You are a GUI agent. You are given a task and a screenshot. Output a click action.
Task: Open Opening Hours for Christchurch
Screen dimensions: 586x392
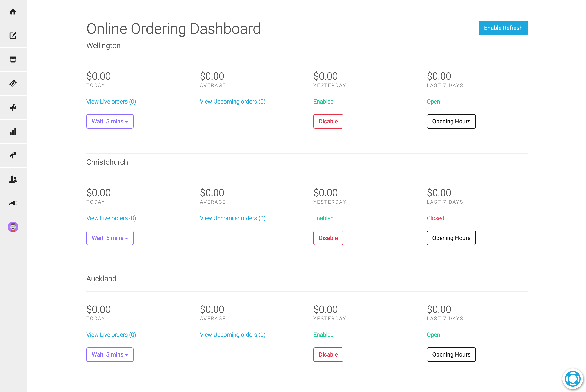[x=451, y=237]
